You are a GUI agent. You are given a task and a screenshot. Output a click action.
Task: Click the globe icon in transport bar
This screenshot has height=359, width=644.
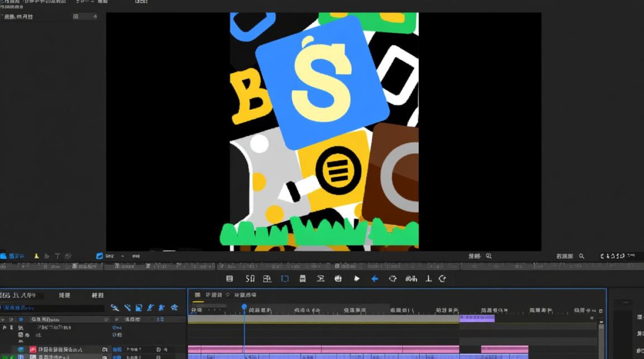[x=338, y=279]
